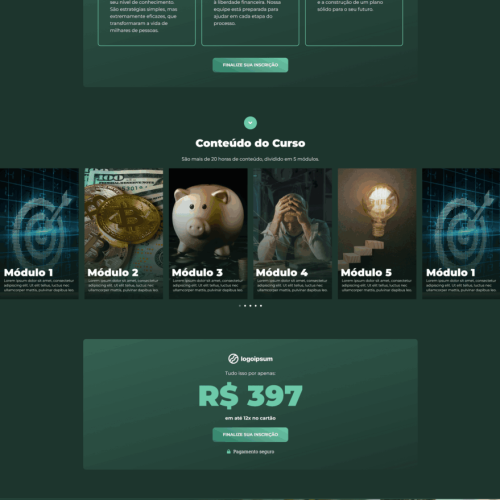Open the Módulo 3 piggy bank card

pyautogui.click(x=208, y=233)
